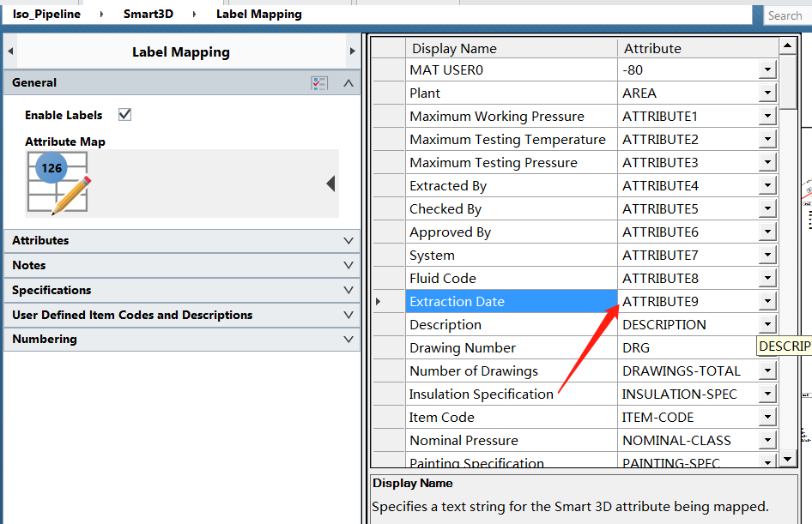This screenshot has height=524, width=812.
Task: Select the Insulation Specification cell
Action: pos(511,394)
